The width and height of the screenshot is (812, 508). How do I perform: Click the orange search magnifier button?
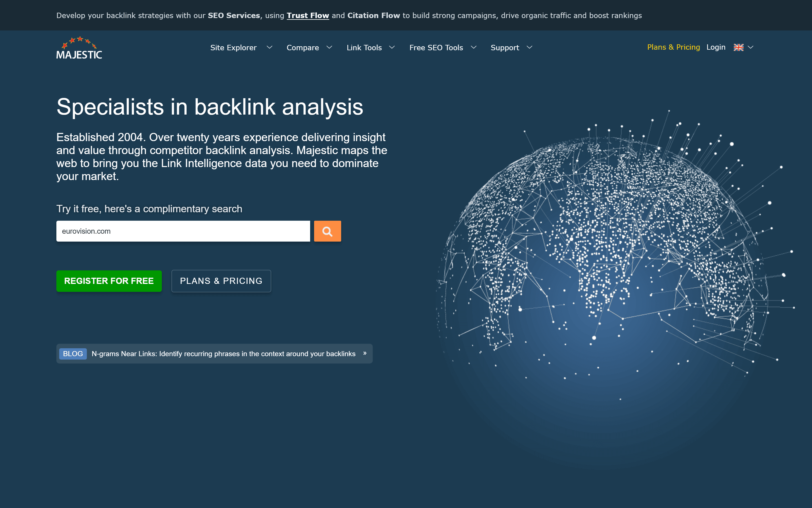tap(328, 231)
